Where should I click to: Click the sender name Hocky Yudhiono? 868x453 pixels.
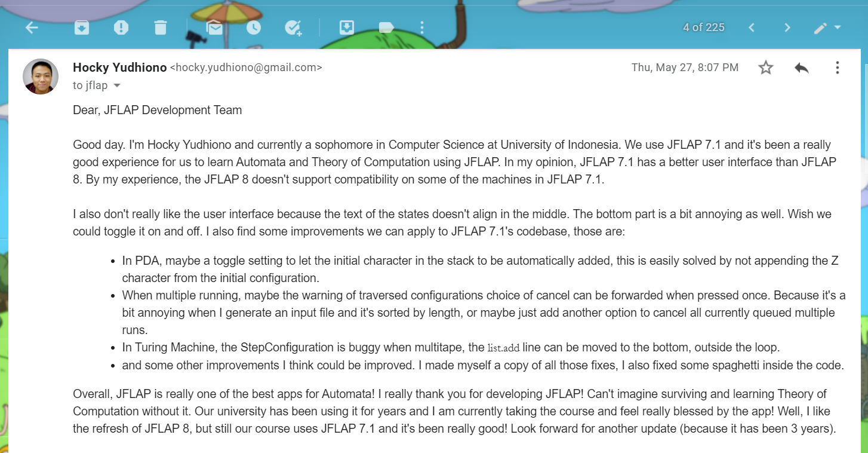click(x=119, y=68)
